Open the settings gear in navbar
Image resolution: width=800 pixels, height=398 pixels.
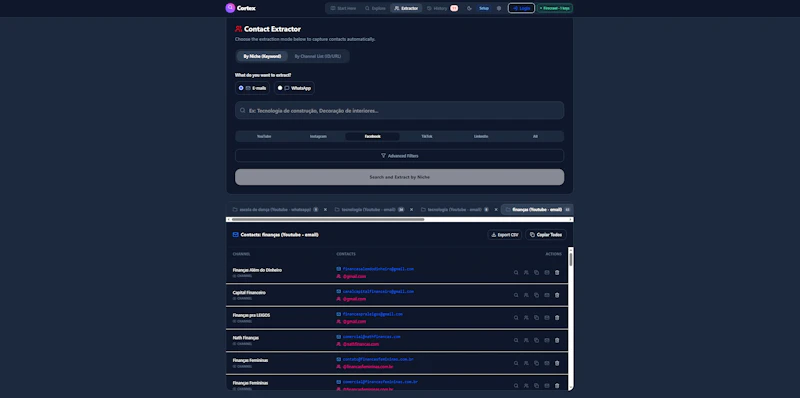pos(499,8)
